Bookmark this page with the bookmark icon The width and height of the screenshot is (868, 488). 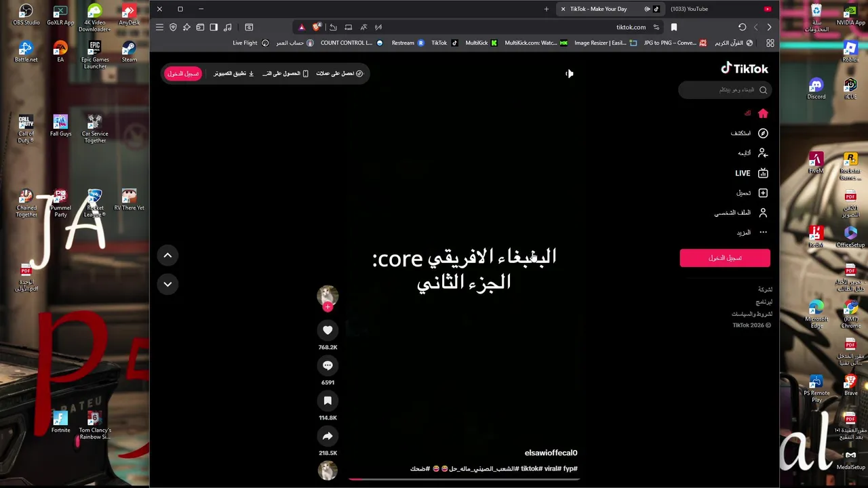pyautogui.click(x=674, y=27)
